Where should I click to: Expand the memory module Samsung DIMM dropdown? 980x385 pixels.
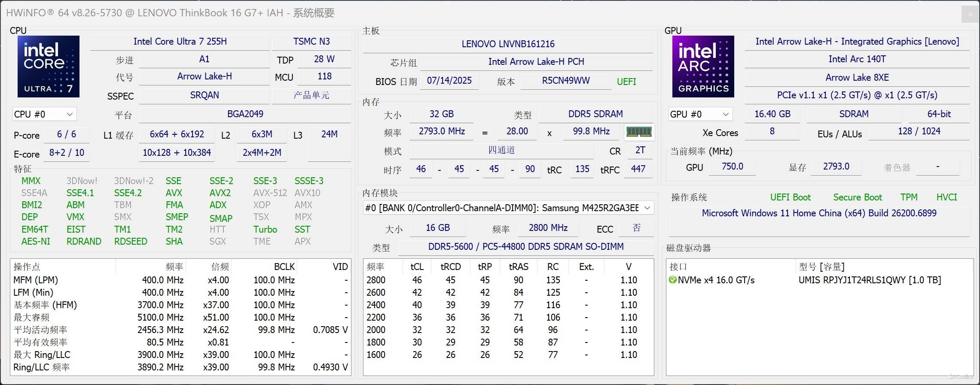pos(647,208)
